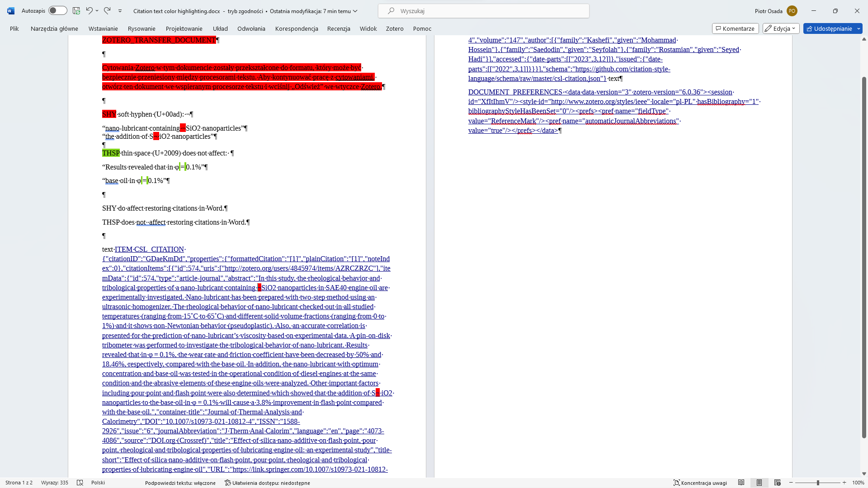Switch to Read Mode view icon

(x=741, y=483)
